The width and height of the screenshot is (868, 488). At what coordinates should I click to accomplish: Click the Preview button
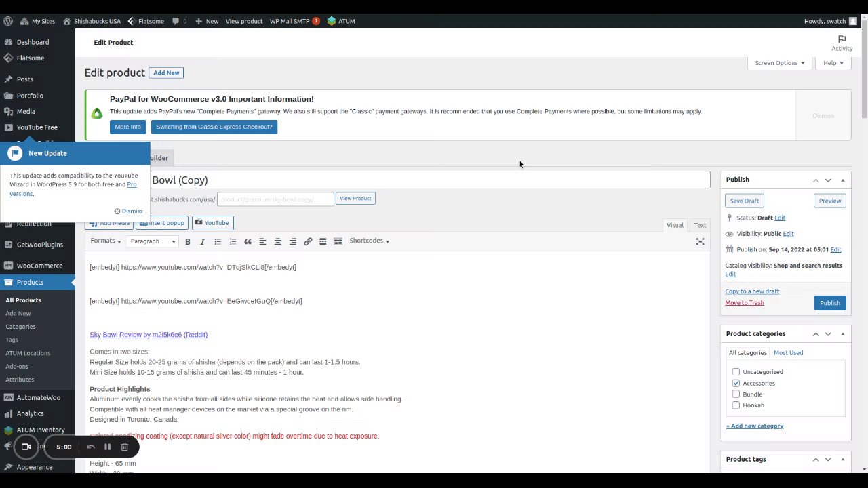tap(829, 201)
